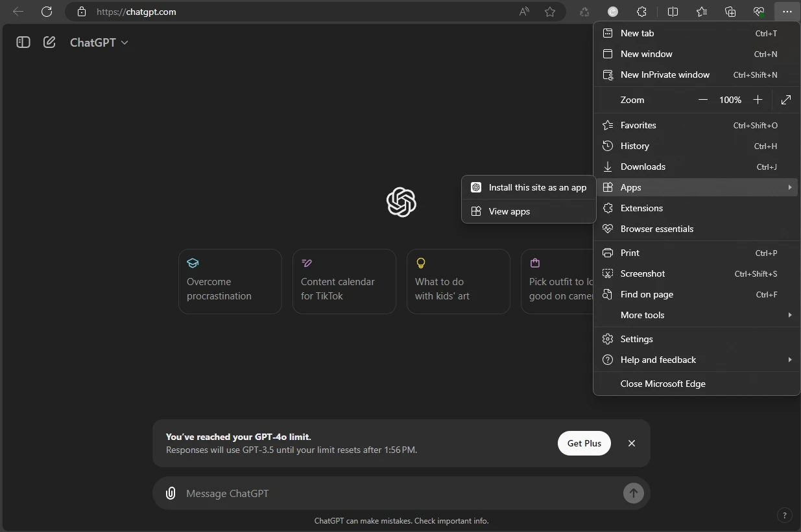This screenshot has width=801, height=532.
Task: Choose View apps in the submenu
Action: 529,211
